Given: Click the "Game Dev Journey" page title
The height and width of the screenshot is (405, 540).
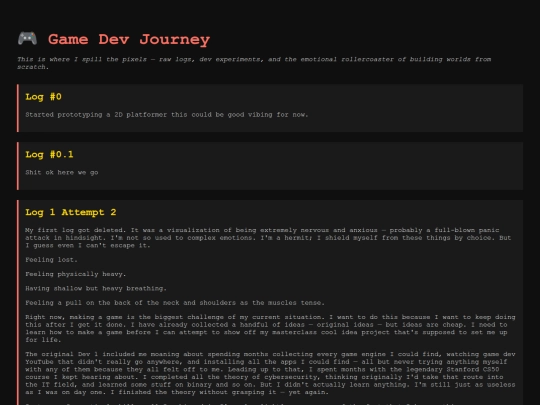Looking at the screenshot, I should 129,39.
